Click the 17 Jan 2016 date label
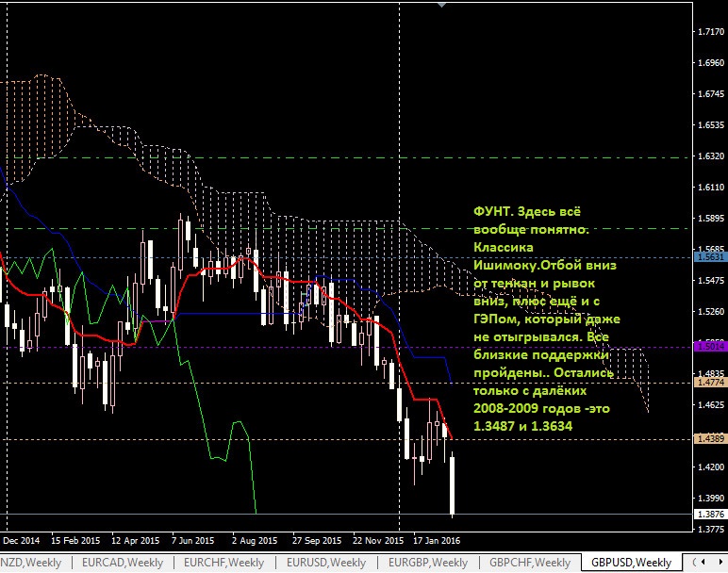 (437, 541)
